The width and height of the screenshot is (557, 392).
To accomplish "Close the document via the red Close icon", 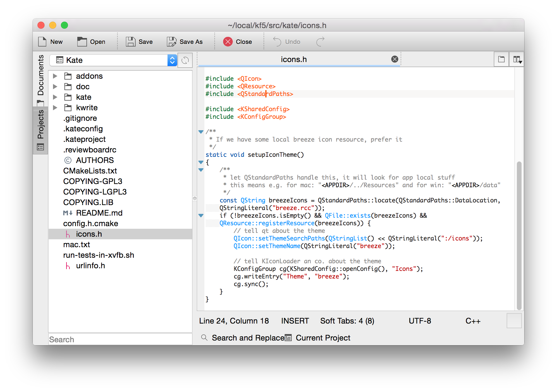I will (228, 42).
